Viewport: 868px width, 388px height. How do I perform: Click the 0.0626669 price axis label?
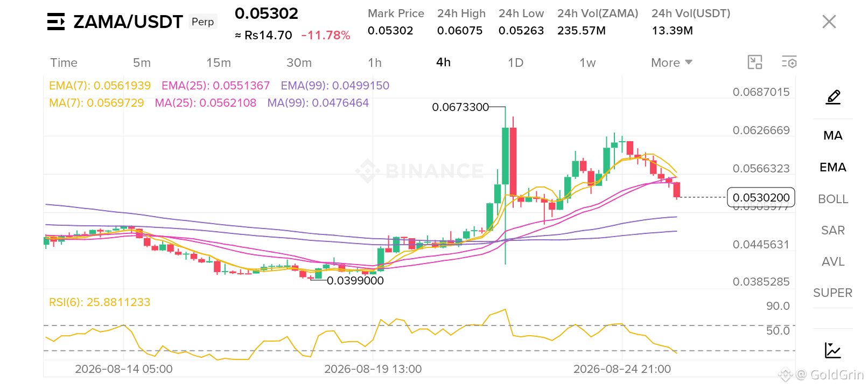(761, 130)
